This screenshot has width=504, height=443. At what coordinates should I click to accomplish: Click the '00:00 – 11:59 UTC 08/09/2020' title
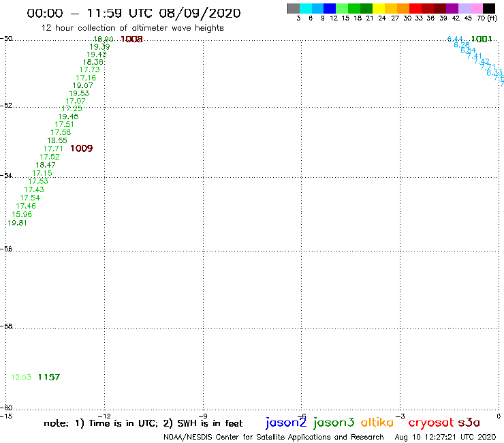[x=133, y=14]
